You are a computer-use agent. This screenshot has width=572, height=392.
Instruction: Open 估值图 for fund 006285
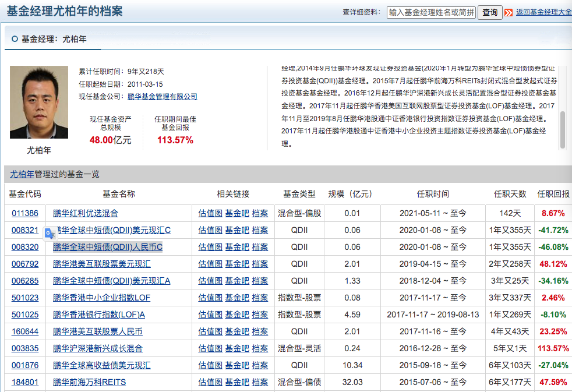[x=210, y=281]
